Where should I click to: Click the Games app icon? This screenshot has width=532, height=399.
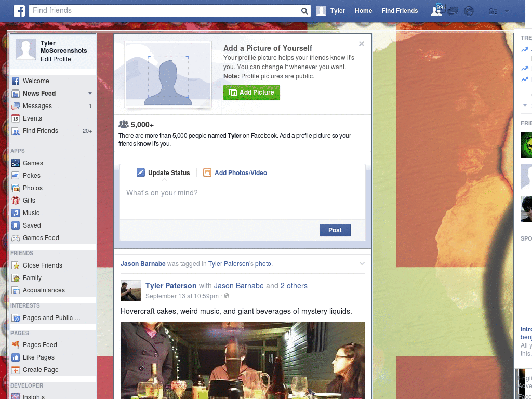point(16,163)
